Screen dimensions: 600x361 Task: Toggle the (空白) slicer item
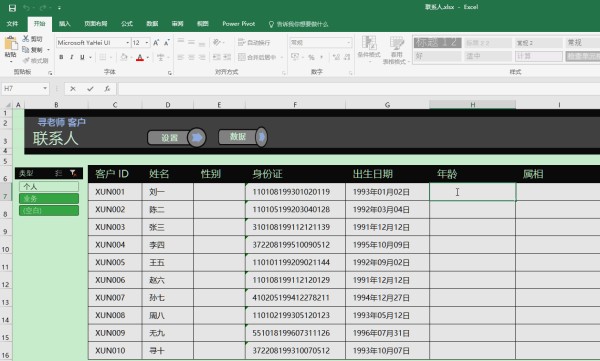49,210
